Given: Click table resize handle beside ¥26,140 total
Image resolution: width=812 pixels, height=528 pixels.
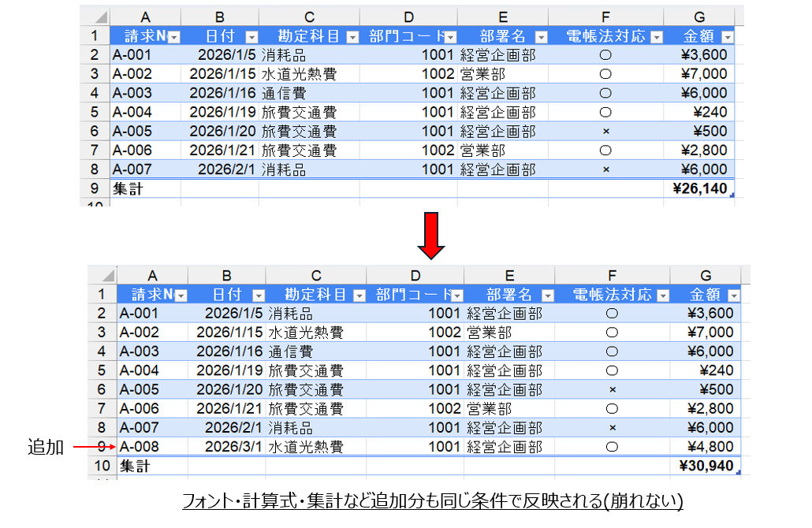Looking at the screenshot, I should pos(732,195).
